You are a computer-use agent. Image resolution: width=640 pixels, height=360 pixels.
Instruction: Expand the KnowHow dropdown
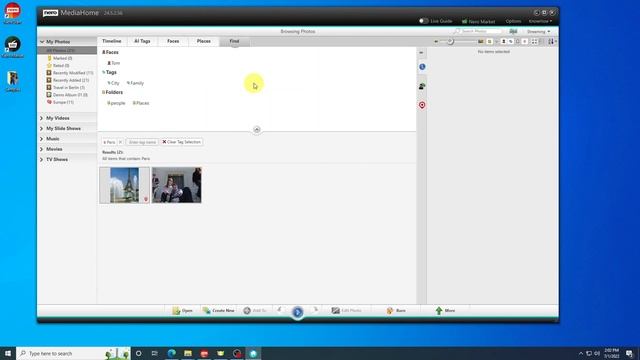(x=540, y=21)
